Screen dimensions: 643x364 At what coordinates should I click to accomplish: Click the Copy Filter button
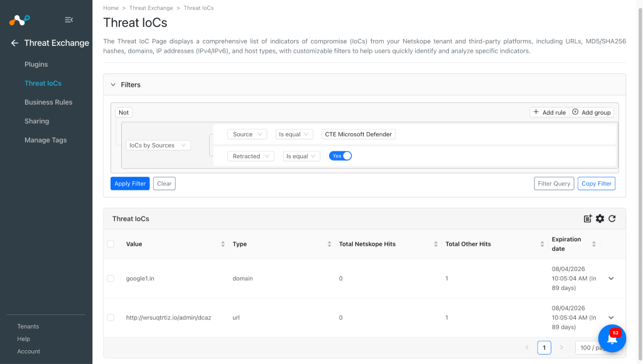pyautogui.click(x=597, y=184)
